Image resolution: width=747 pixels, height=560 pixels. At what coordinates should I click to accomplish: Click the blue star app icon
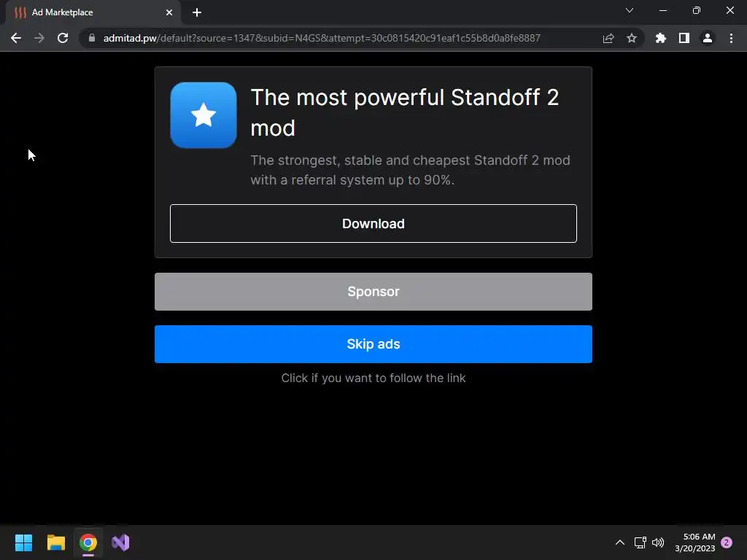point(204,115)
